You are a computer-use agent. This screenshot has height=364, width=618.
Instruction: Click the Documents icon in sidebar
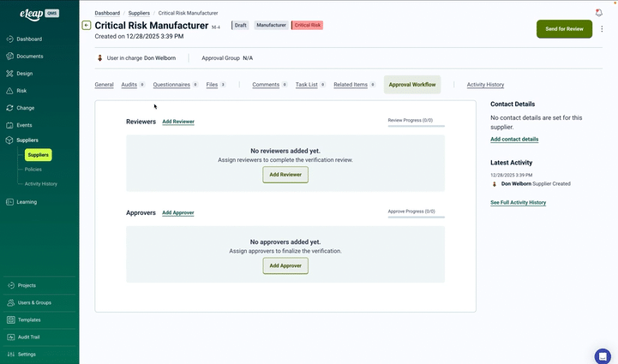[9, 56]
